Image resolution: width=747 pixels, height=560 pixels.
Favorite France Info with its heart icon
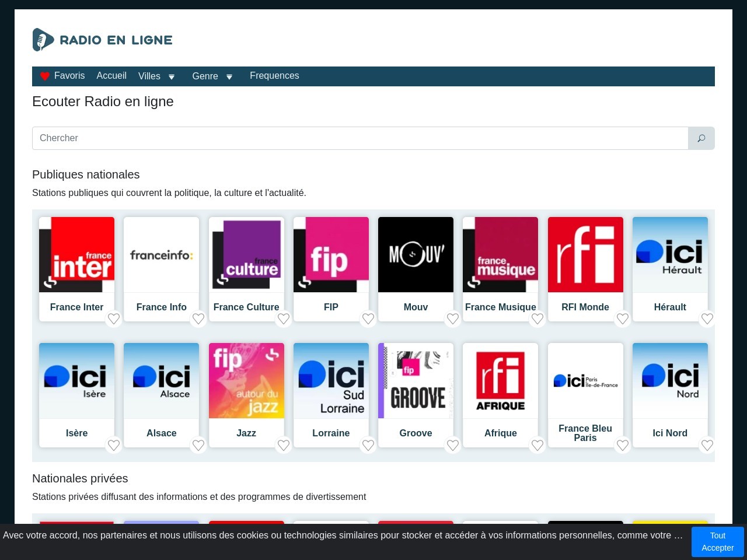pos(198,318)
